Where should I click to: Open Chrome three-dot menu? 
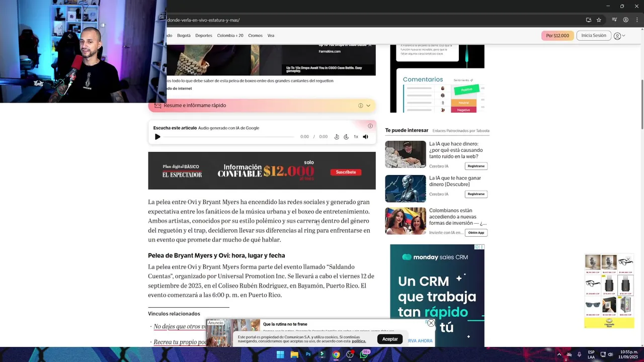pos(637,20)
